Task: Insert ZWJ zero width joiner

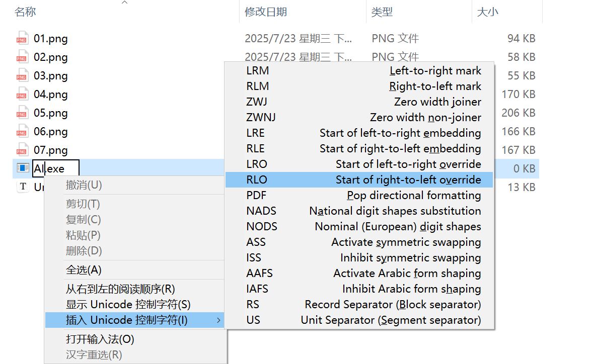Action: tap(359, 102)
